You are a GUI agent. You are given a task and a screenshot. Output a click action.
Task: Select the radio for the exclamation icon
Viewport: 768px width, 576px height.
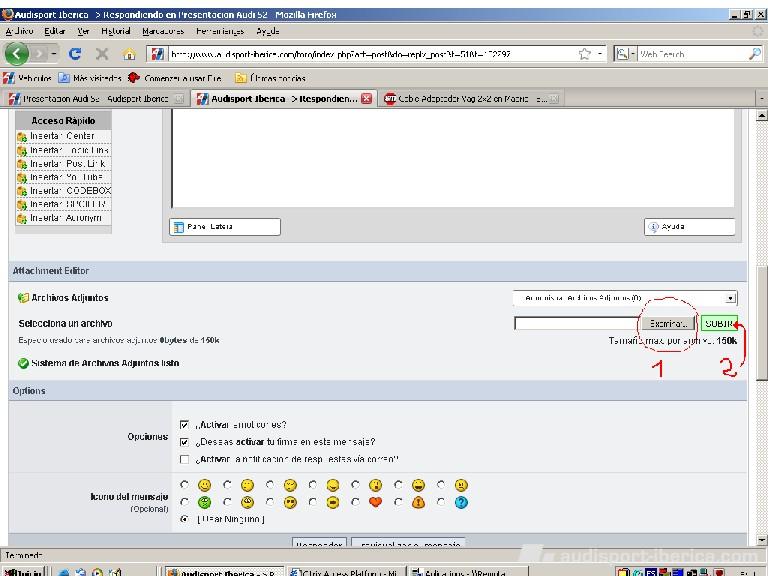(x=398, y=502)
